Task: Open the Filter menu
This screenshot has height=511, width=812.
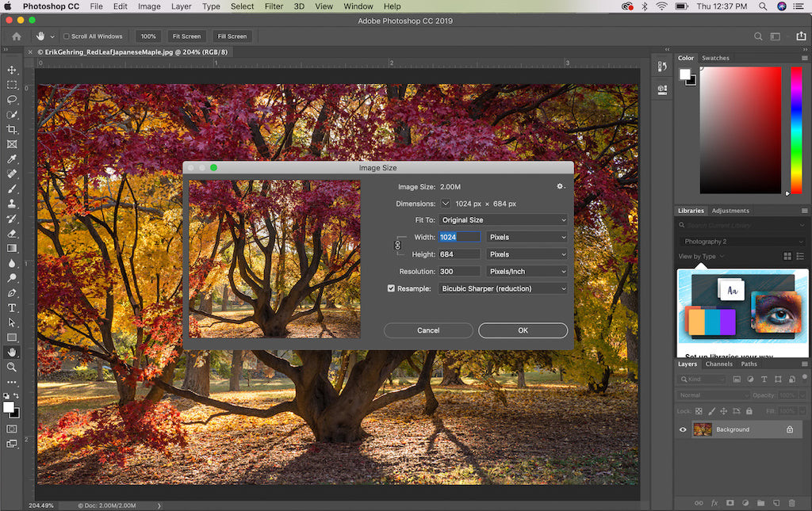Action: tap(274, 6)
